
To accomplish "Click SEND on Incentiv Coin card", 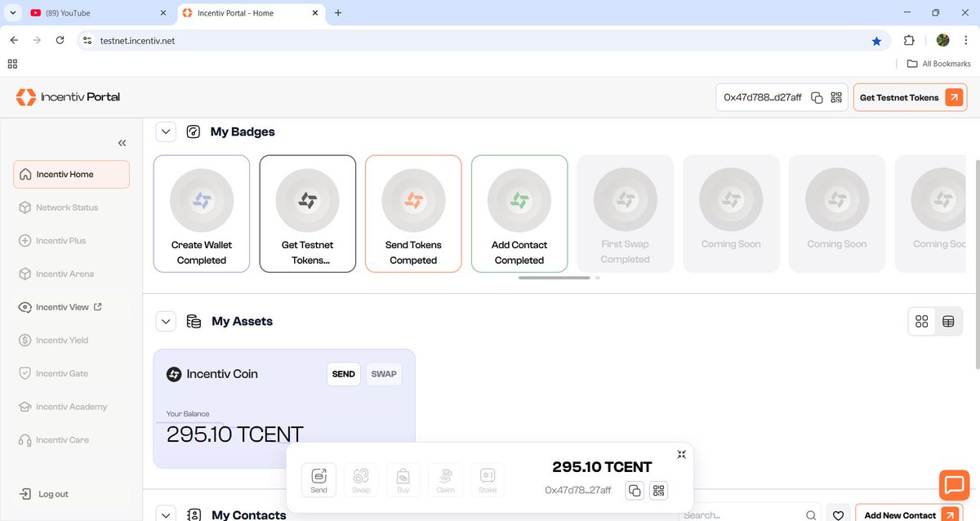I will (344, 374).
